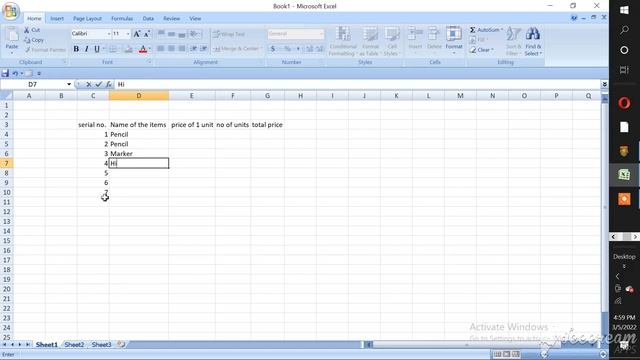The width and height of the screenshot is (640, 360).
Task: Click in the formula bar containing Hi
Action: point(357,84)
